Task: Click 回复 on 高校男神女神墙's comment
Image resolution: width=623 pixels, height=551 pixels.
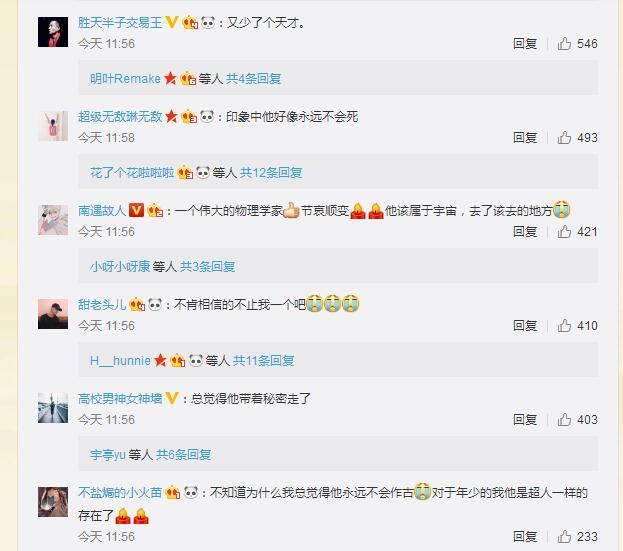Action: tap(525, 420)
